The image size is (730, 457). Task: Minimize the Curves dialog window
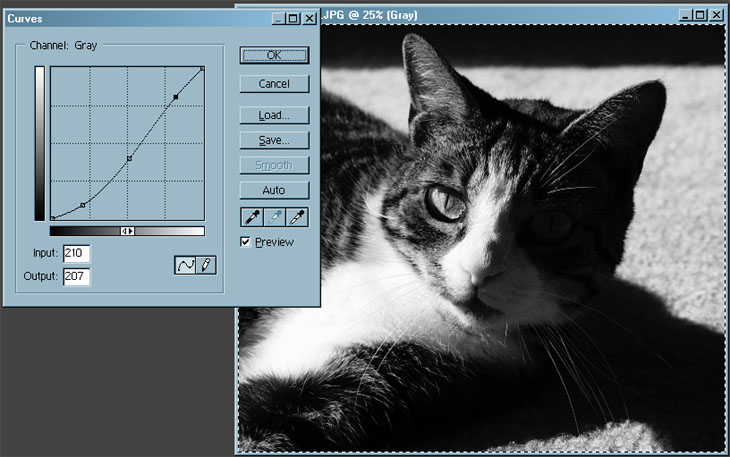tap(278, 19)
